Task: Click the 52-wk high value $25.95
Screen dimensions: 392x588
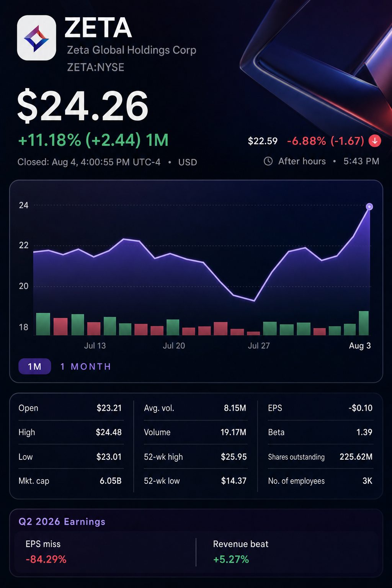Action: (234, 457)
